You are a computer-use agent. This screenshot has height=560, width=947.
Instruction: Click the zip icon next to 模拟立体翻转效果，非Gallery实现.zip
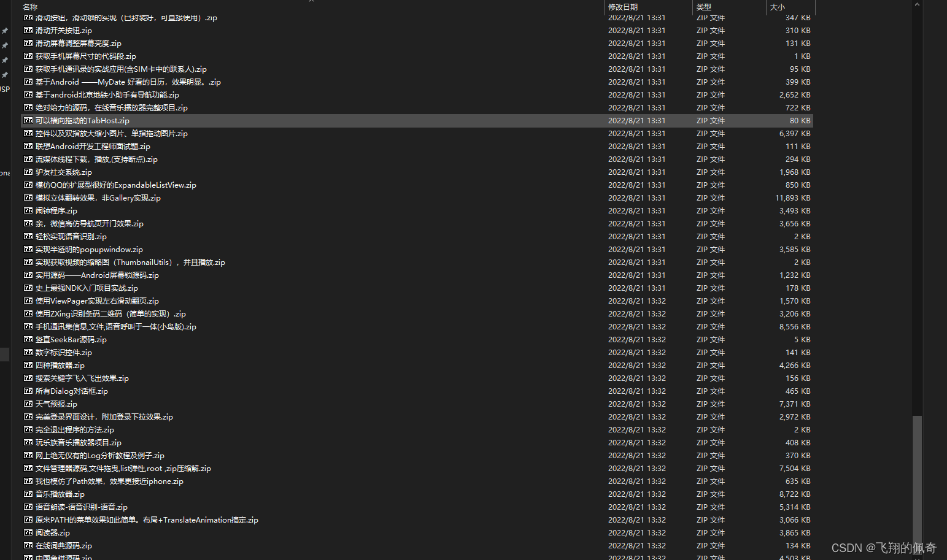(x=28, y=198)
